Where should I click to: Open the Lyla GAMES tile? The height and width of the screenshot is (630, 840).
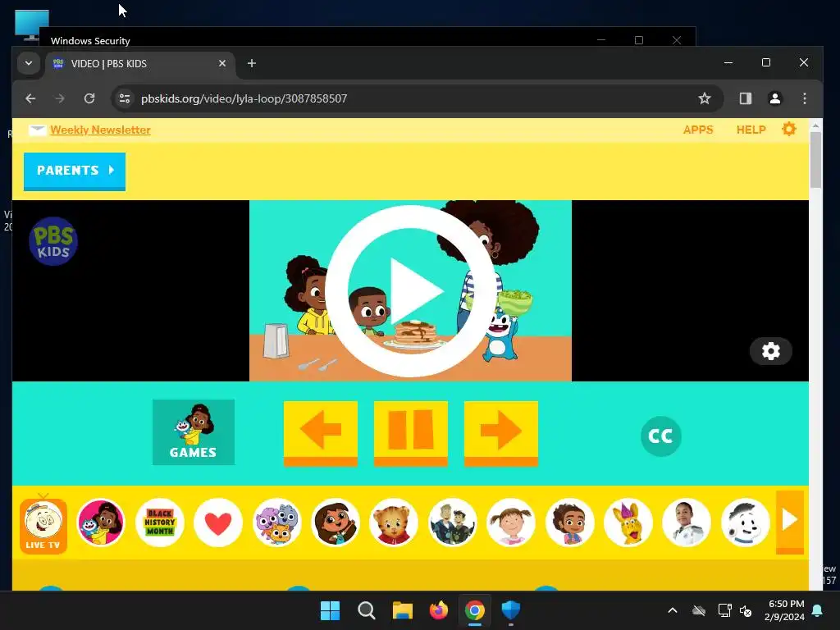tap(194, 432)
